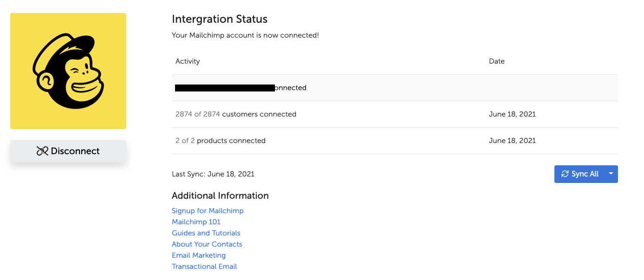Click the Mailchimp account connected message
This screenshot has height=280, width=644.
pyautogui.click(x=245, y=35)
